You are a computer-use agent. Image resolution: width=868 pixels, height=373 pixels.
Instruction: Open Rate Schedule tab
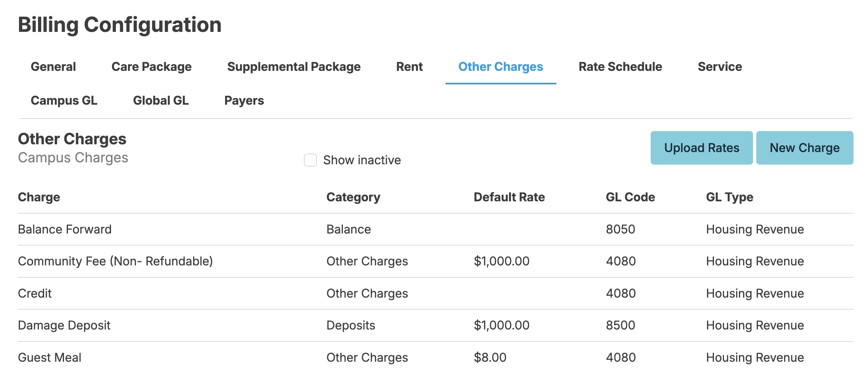pos(620,67)
